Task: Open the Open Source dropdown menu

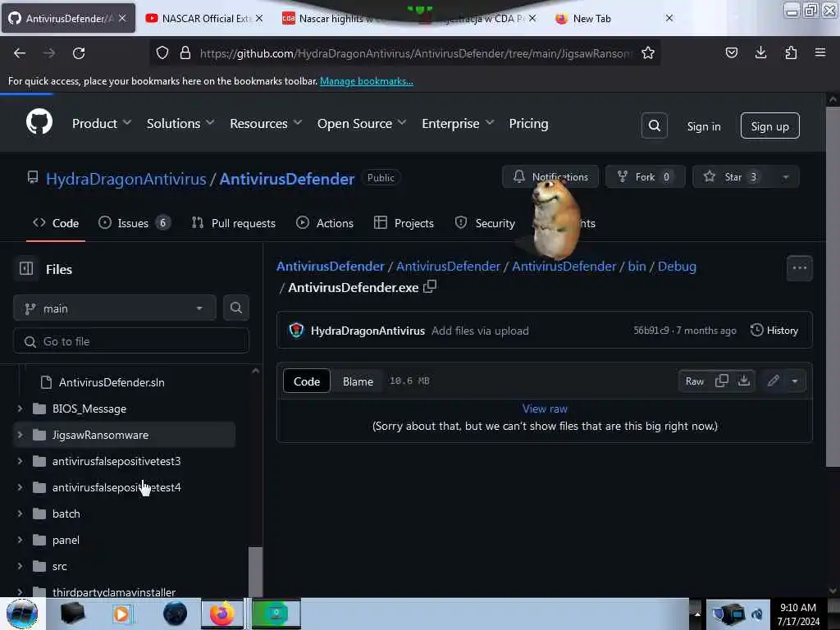Action: point(362,124)
